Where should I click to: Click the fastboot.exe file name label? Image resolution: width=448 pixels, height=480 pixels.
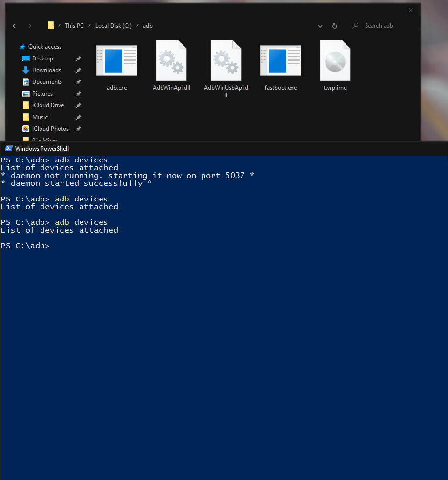281,88
